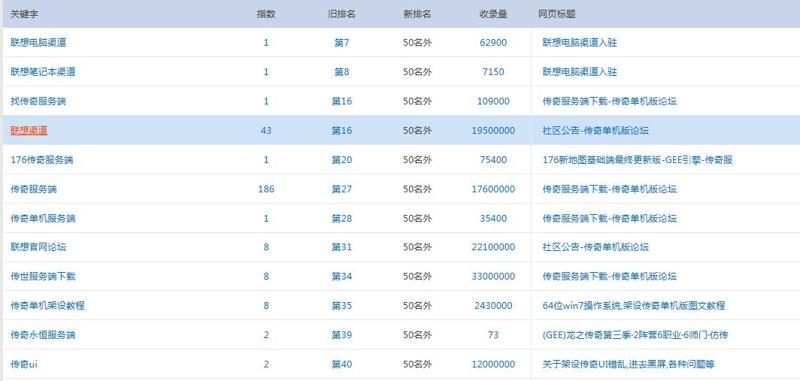Click the old rank value 第34
This screenshot has width=800, height=381.
point(341,276)
